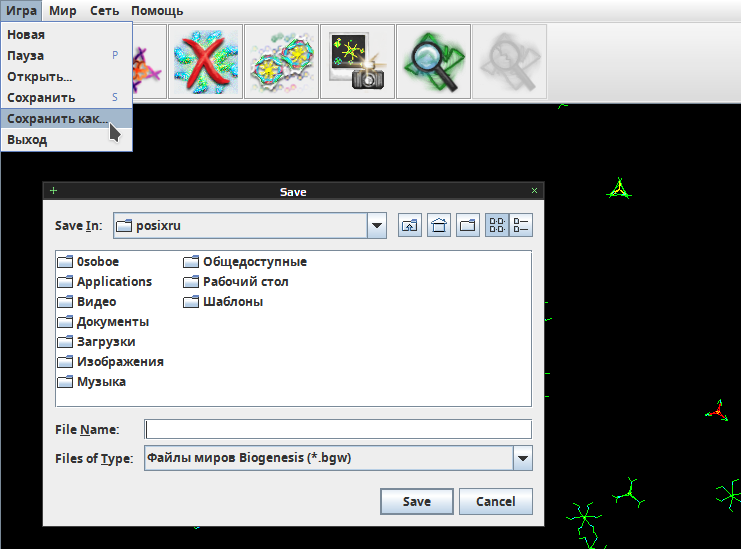This screenshot has width=741, height=549.
Task: Click the File Name input field
Action: (x=338, y=429)
